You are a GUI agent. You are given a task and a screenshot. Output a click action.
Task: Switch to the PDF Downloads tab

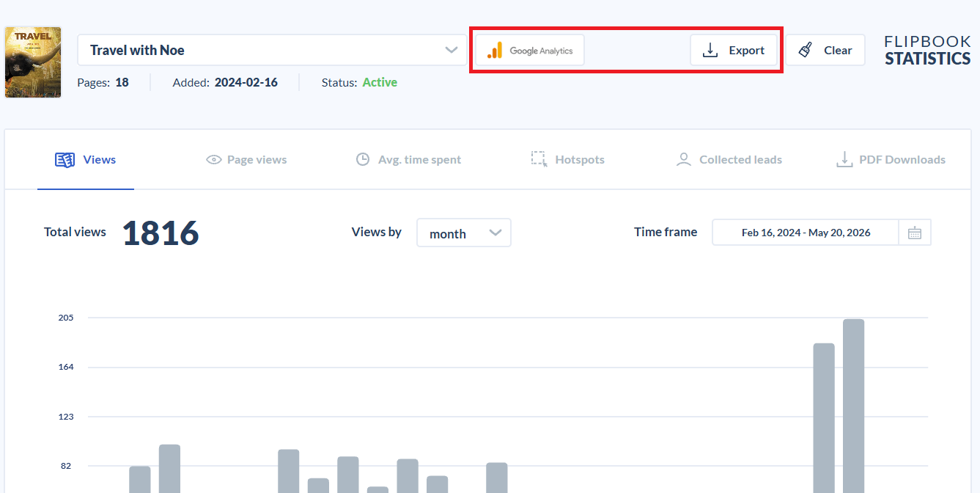891,160
